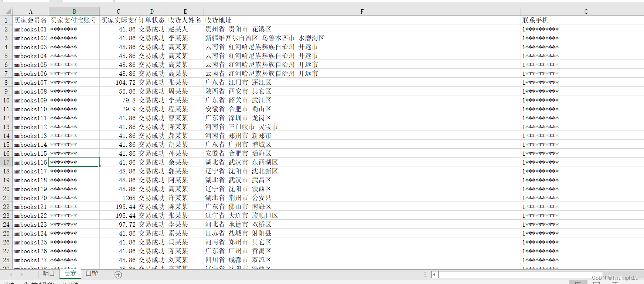Click the 联系手机 header cell
The width and height of the screenshot is (644, 284).
click(x=582, y=20)
